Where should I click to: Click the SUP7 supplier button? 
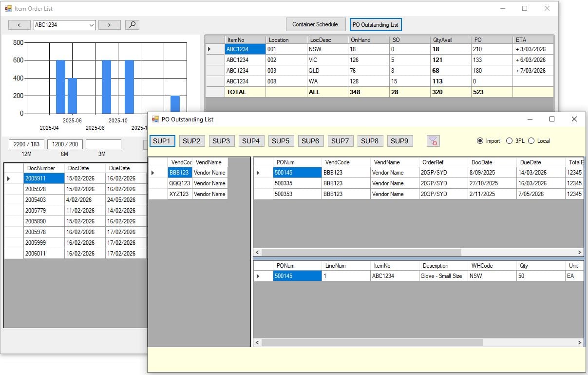(340, 141)
